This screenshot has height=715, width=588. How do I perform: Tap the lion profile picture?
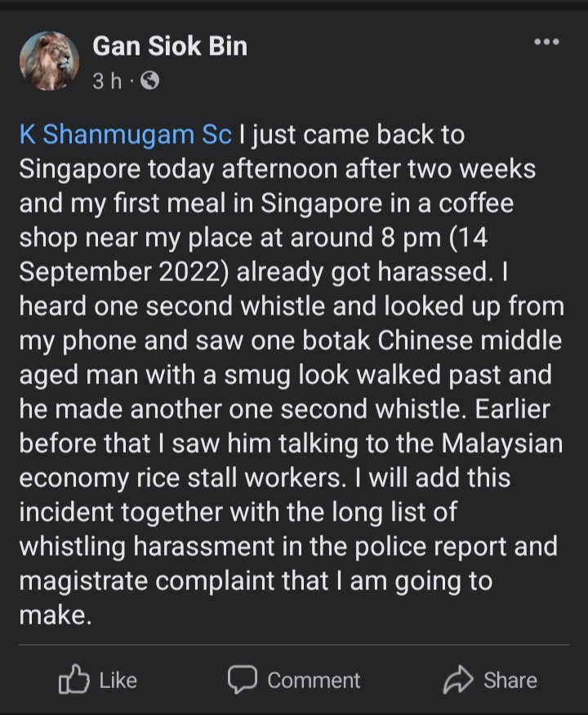[49, 61]
